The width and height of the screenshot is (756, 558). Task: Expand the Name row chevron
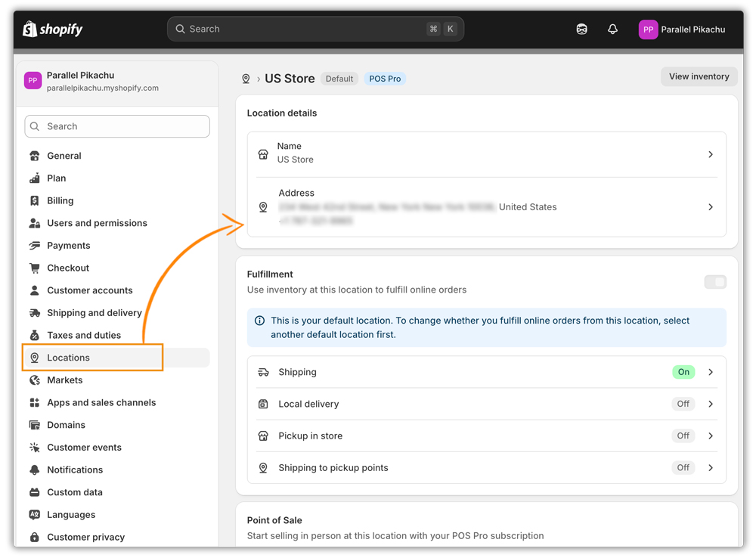[711, 154]
